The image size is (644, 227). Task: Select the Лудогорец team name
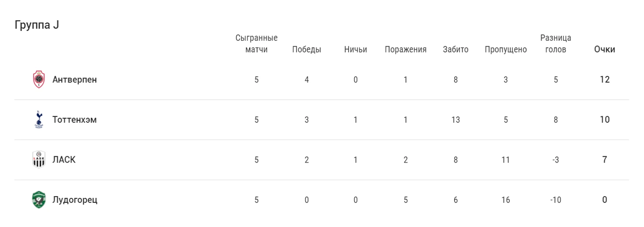pyautogui.click(x=75, y=200)
